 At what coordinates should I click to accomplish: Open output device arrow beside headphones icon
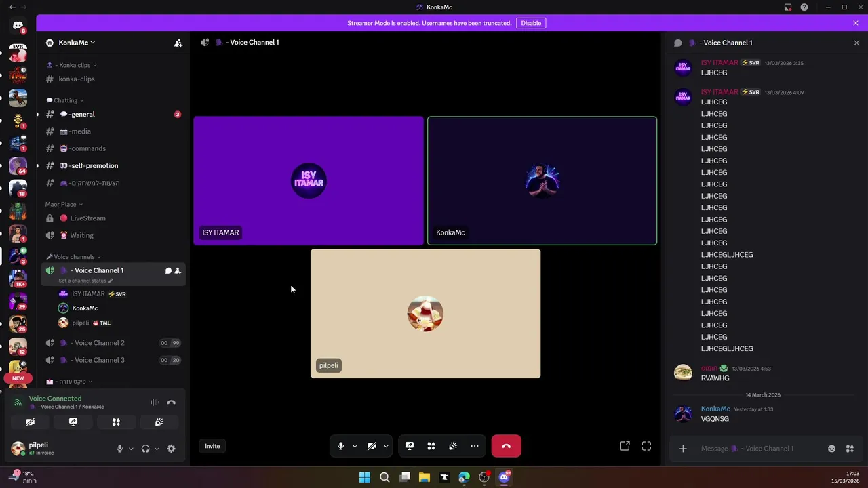[x=157, y=449]
